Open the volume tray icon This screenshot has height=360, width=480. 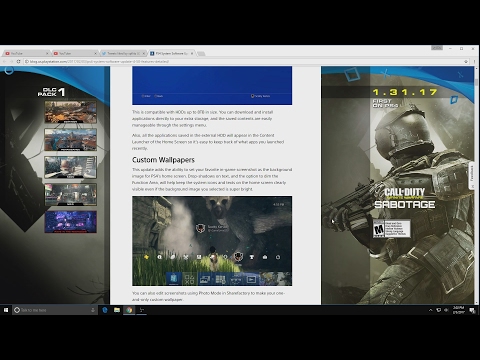pyautogui.click(x=446, y=310)
